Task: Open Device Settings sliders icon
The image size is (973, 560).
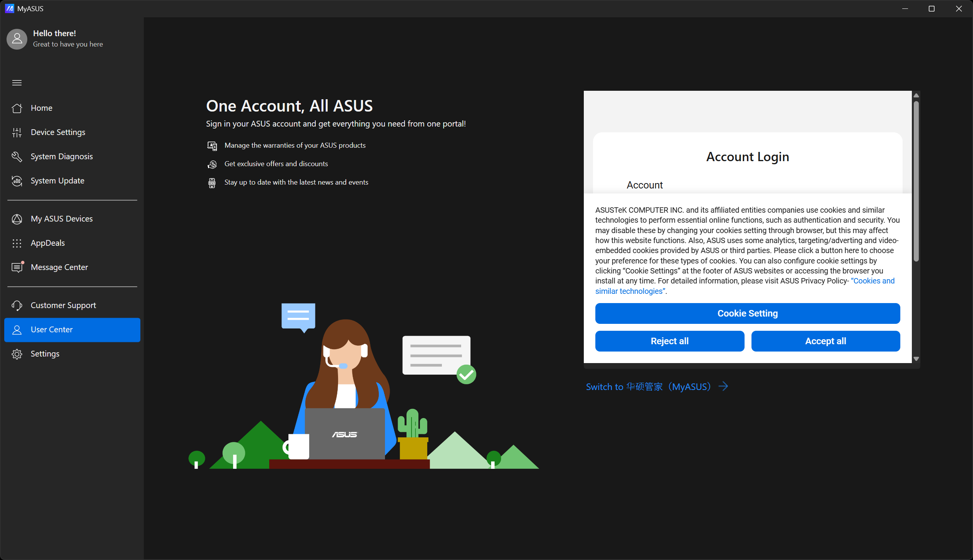Action: (17, 132)
